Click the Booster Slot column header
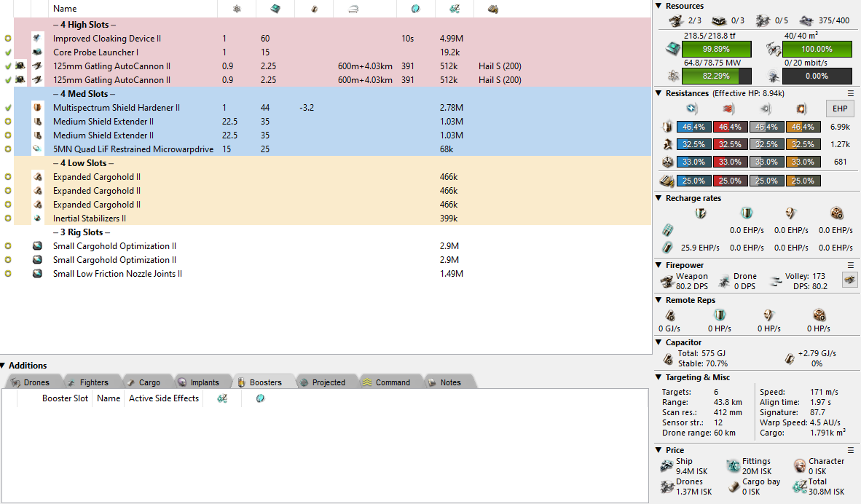The image size is (861, 504). (65, 398)
